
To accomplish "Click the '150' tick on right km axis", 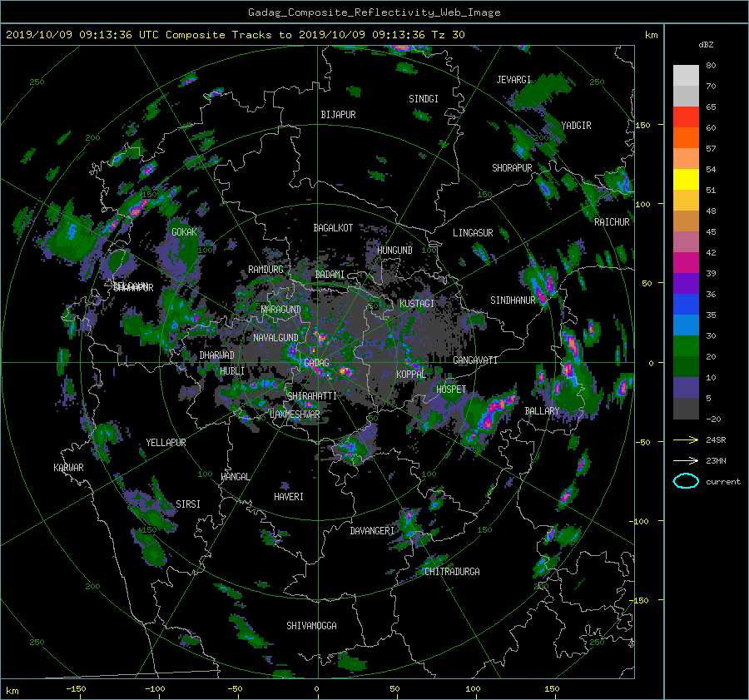I will [643, 125].
